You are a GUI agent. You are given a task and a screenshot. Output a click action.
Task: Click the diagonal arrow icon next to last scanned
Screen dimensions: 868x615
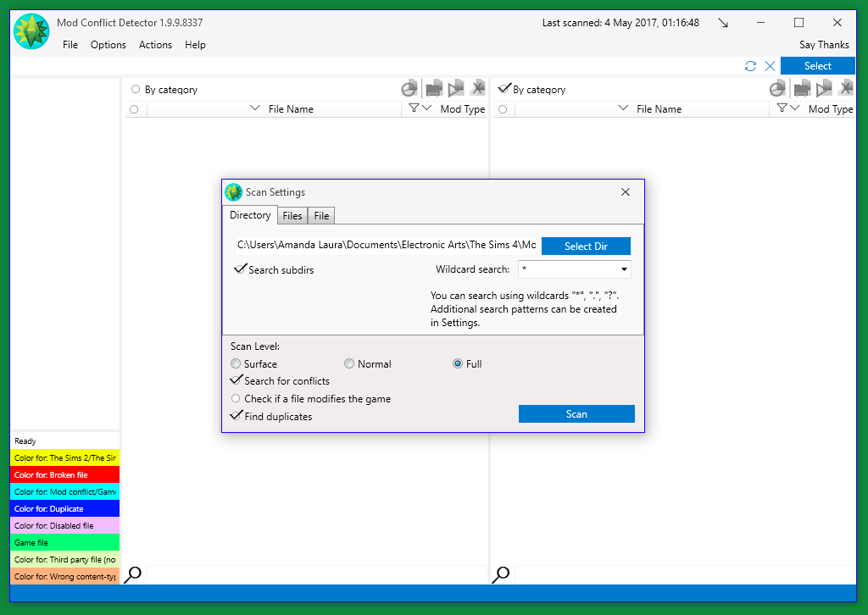(723, 23)
